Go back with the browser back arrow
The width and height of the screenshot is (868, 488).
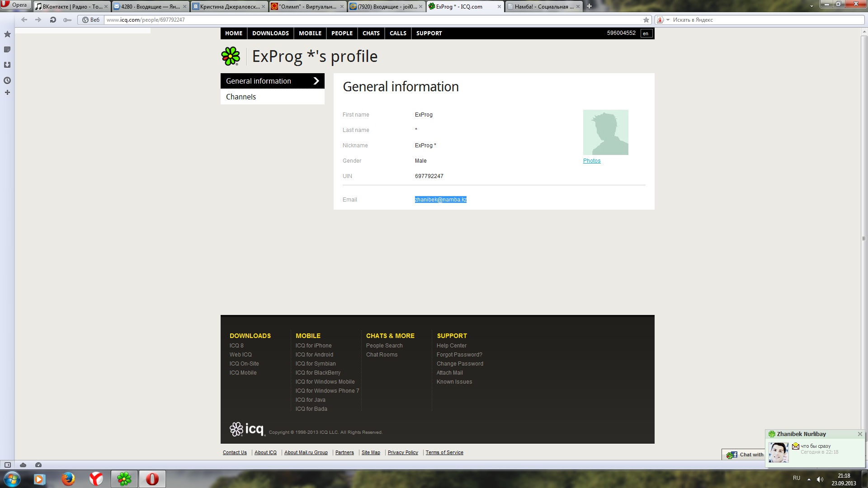click(x=24, y=20)
